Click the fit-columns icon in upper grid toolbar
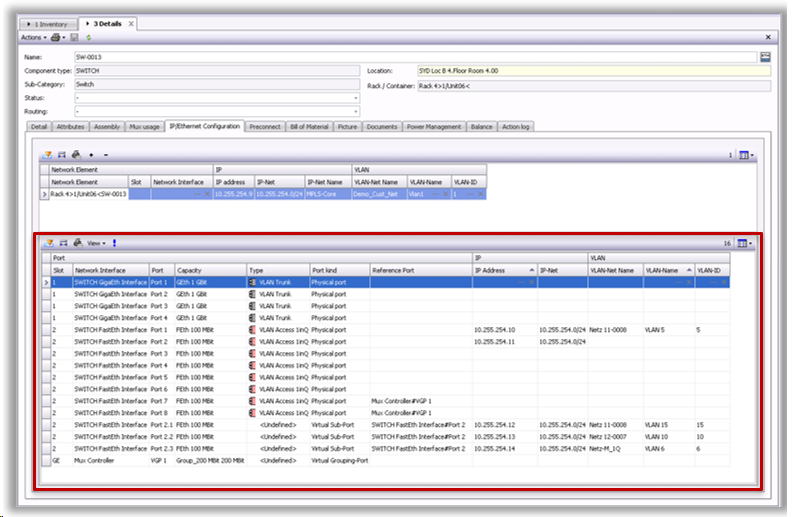 [x=62, y=155]
